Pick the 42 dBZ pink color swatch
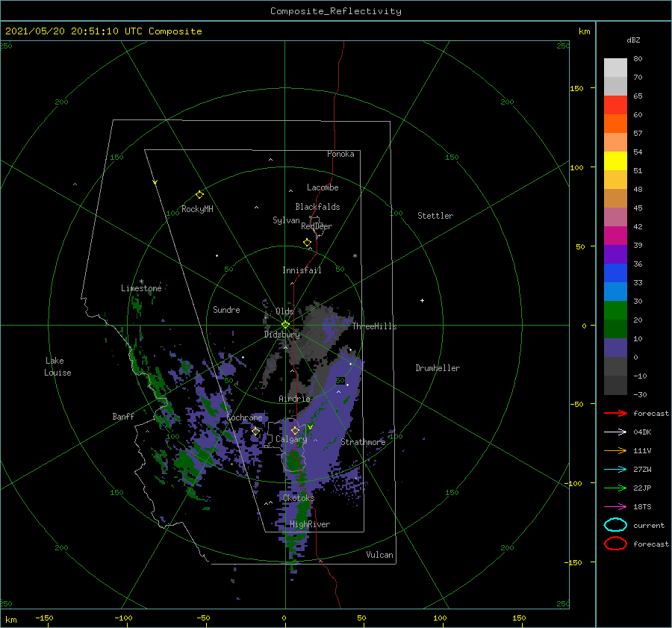This screenshot has height=628, width=672. tap(615, 217)
